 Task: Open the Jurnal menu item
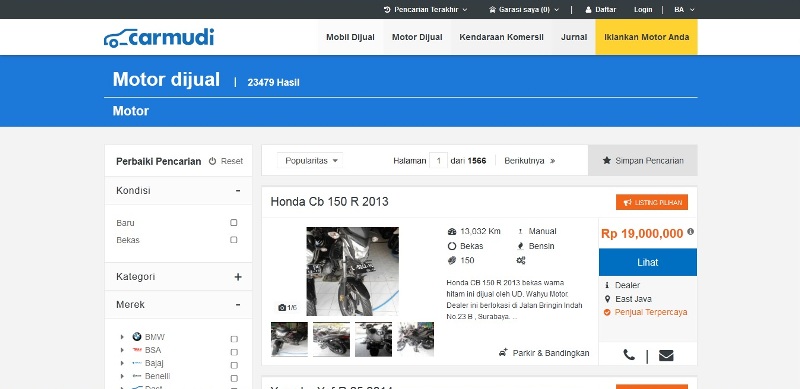[x=574, y=37]
